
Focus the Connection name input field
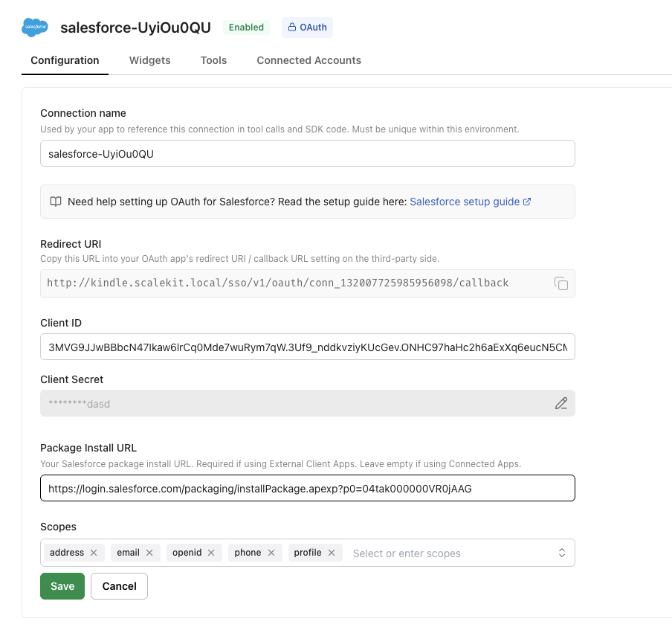click(x=308, y=153)
